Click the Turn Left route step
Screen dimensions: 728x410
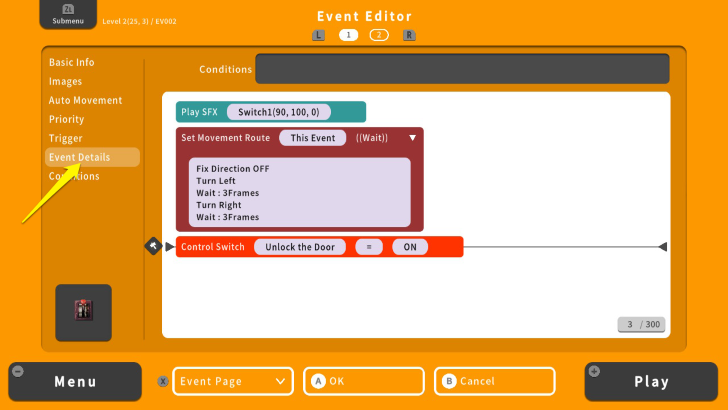(216, 181)
